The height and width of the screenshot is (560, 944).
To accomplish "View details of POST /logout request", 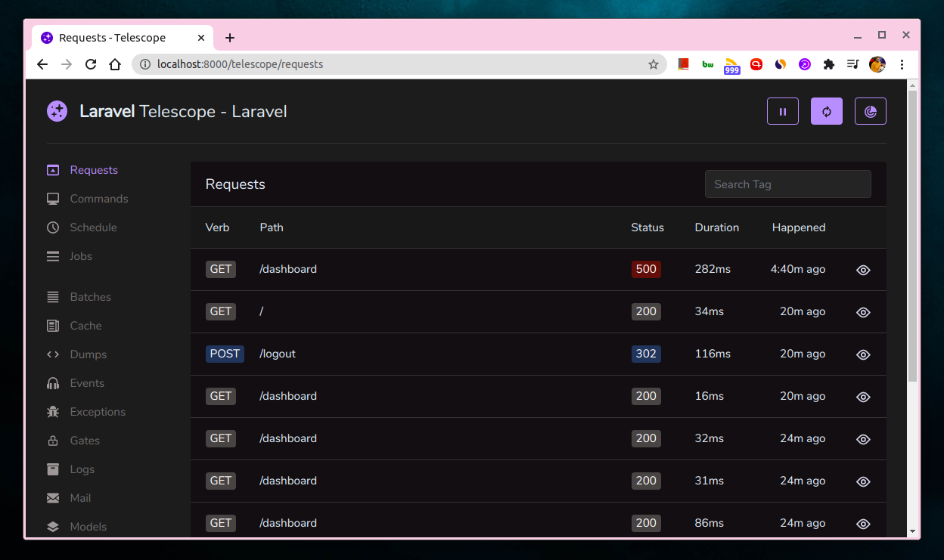I will pos(863,354).
